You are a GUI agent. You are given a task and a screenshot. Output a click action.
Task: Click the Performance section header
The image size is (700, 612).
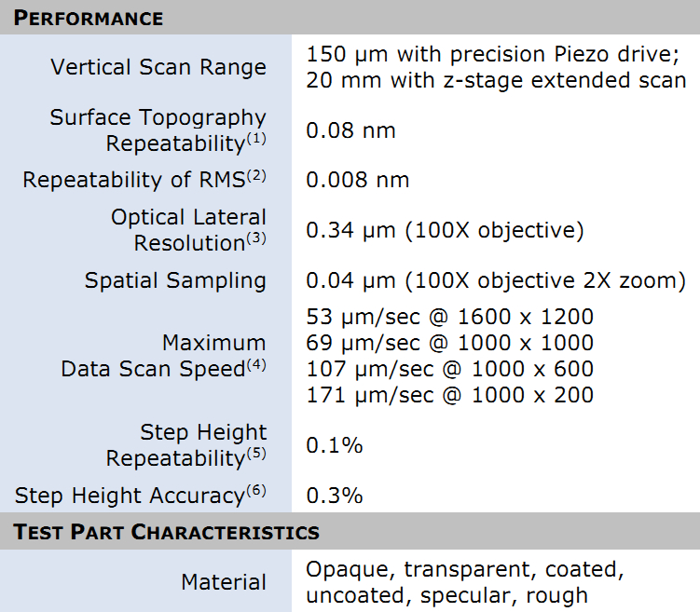pyautogui.click(x=88, y=18)
